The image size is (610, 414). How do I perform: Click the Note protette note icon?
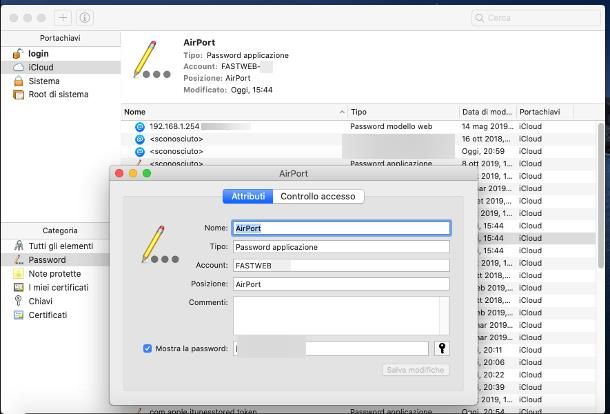pyautogui.click(x=18, y=274)
